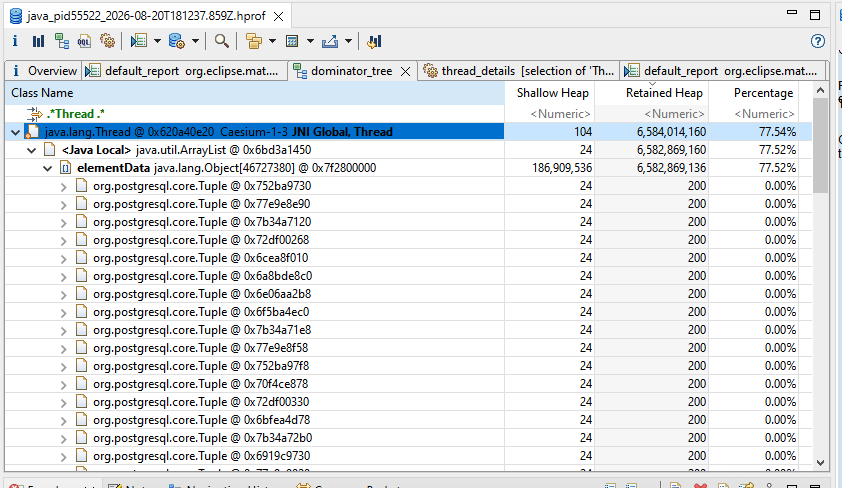Viewport: 842px width, 488px height.
Task: Expand Tuple @ 0x6a8bde8c0 node
Action: (x=63, y=276)
